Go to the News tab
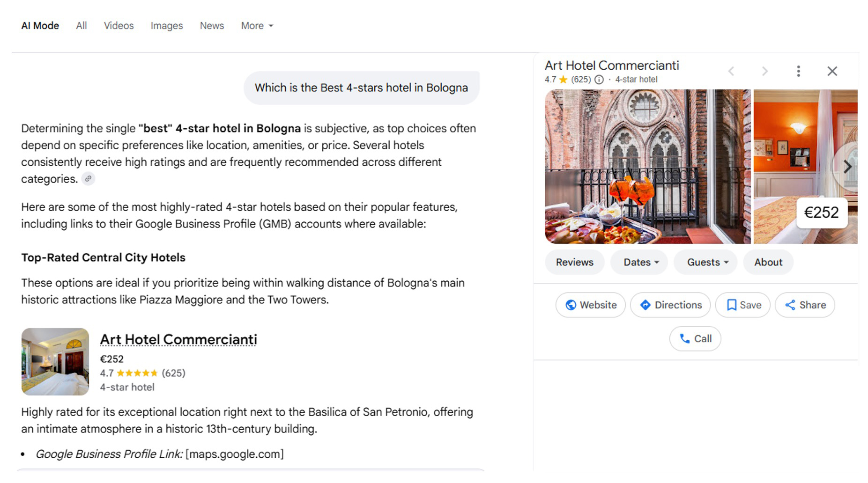 pyautogui.click(x=212, y=26)
